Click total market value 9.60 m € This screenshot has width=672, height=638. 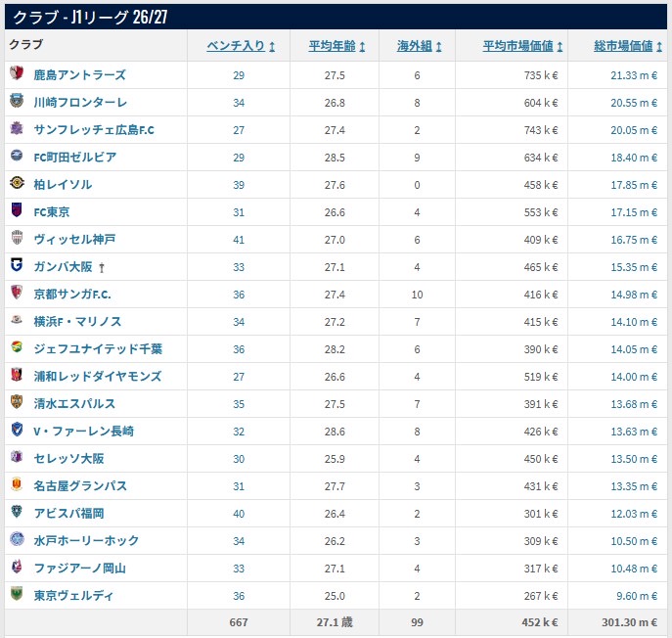coord(637,596)
